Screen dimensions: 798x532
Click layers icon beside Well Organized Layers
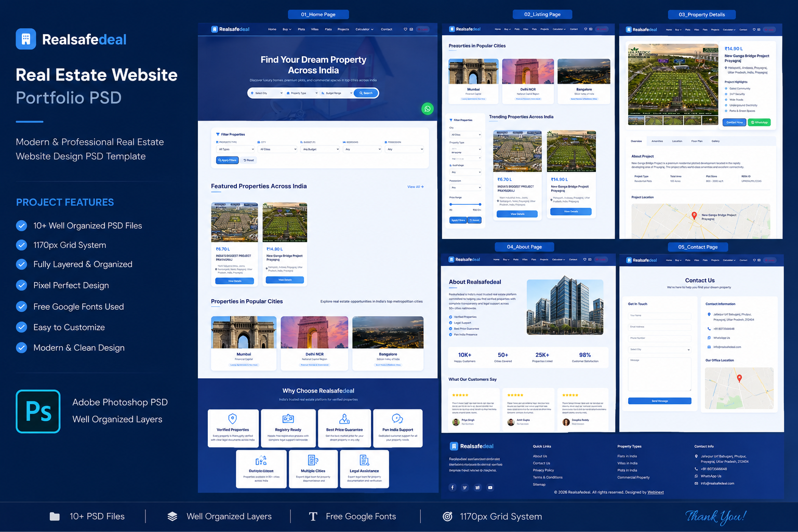[x=172, y=516]
